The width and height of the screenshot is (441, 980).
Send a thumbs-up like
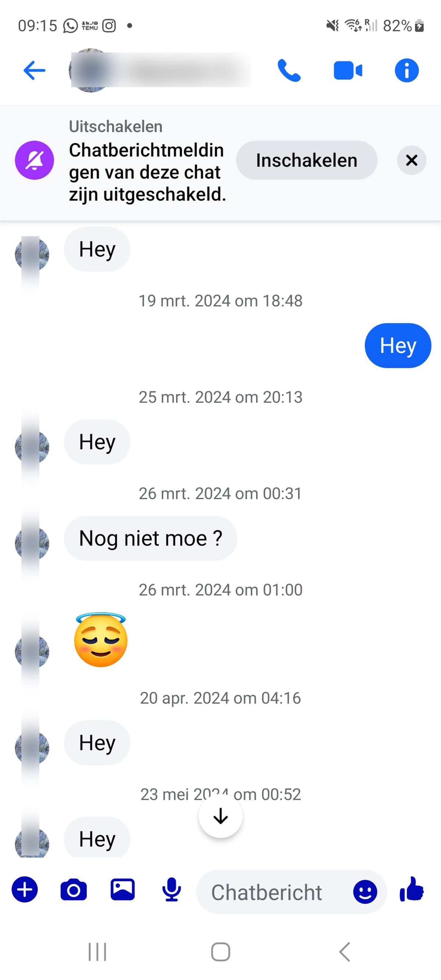(412, 889)
